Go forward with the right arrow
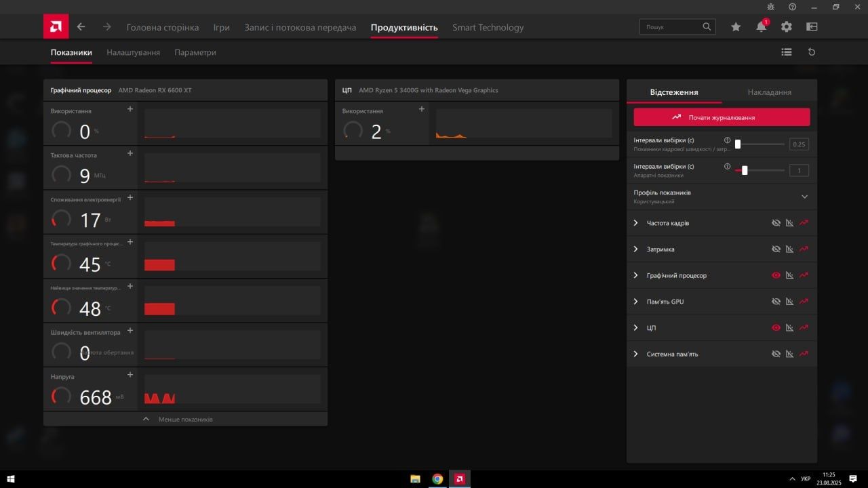Screen dimensions: 868x488 click(x=106, y=27)
